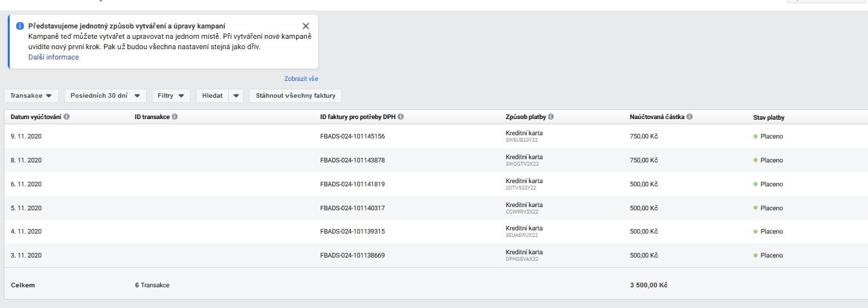Open the Transakce dropdown
This screenshot has height=308, width=868.
pos(31,96)
